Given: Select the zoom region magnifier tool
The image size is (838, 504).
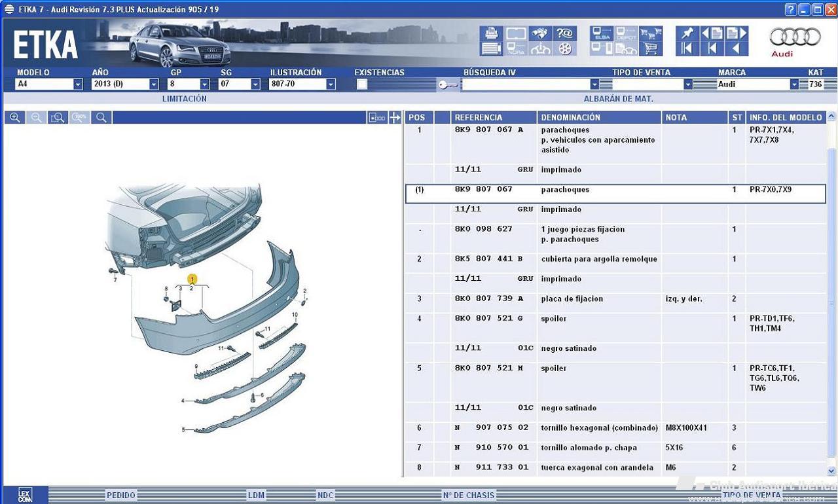Looking at the screenshot, I should point(58,117).
